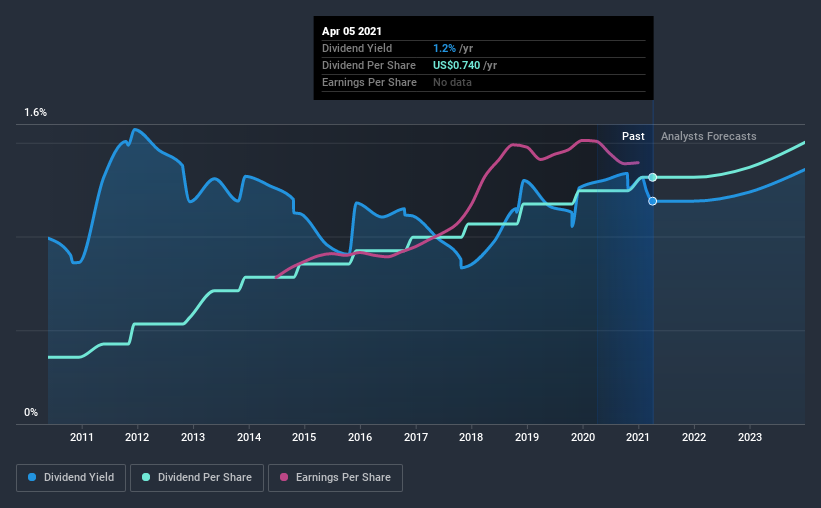Click the 2015 year label on axis
821x508 pixels.
click(304, 437)
